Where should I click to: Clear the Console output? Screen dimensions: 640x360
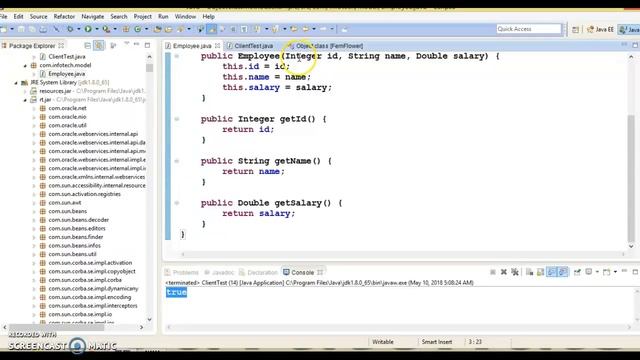(x=529, y=272)
